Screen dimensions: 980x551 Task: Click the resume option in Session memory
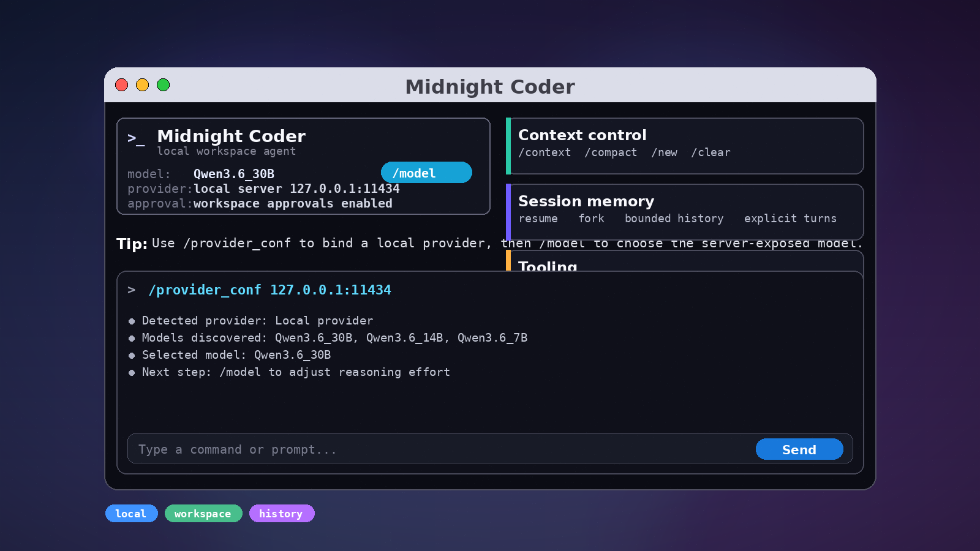click(538, 219)
